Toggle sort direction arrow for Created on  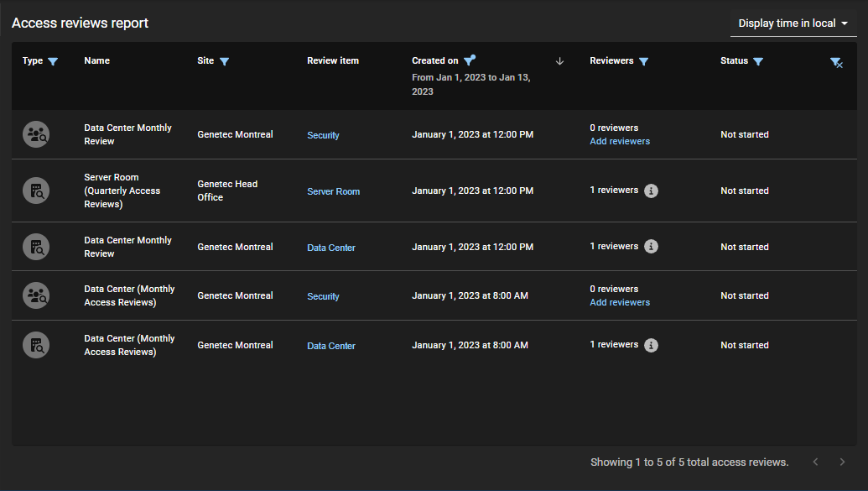pyautogui.click(x=560, y=61)
